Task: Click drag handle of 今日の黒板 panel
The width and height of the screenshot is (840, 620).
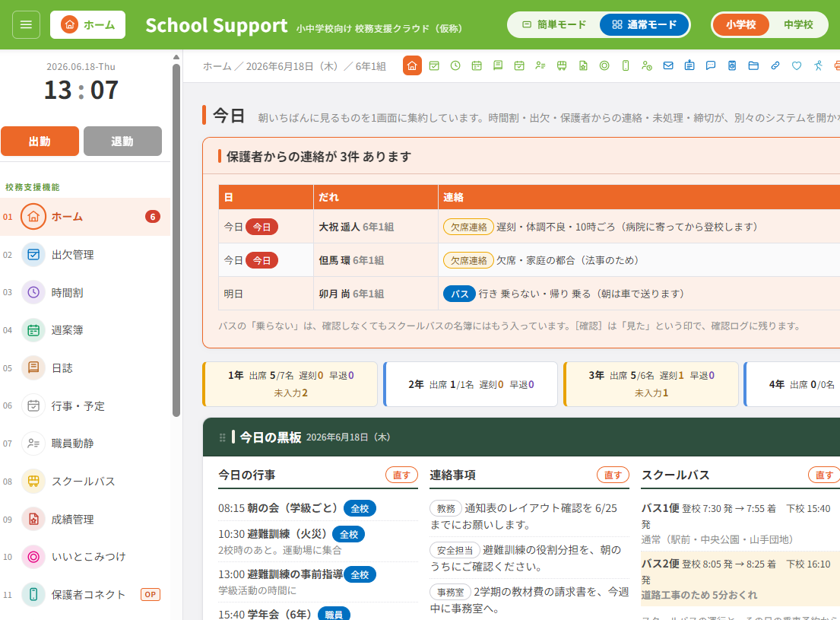Action: click(x=222, y=437)
